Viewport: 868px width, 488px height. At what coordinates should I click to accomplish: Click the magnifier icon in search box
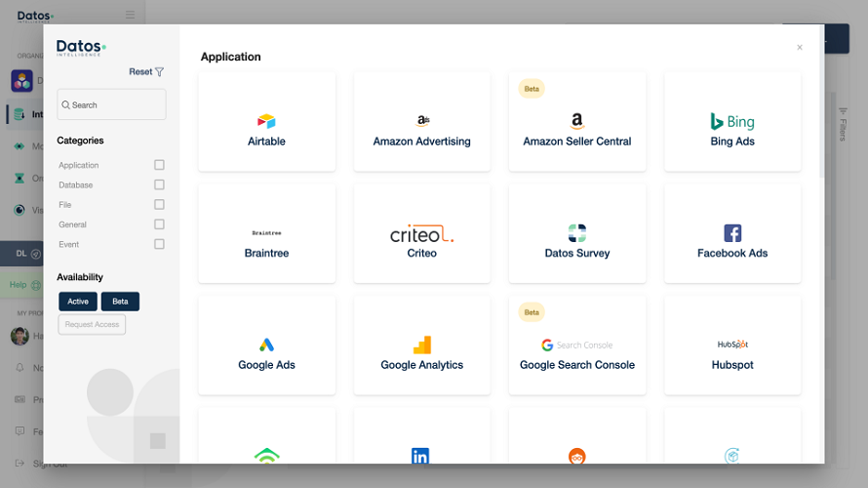(66, 104)
